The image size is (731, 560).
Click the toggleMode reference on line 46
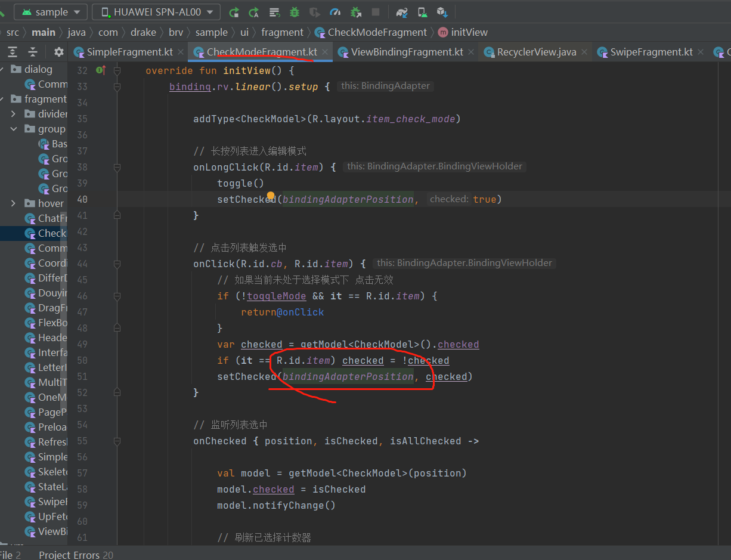click(277, 296)
